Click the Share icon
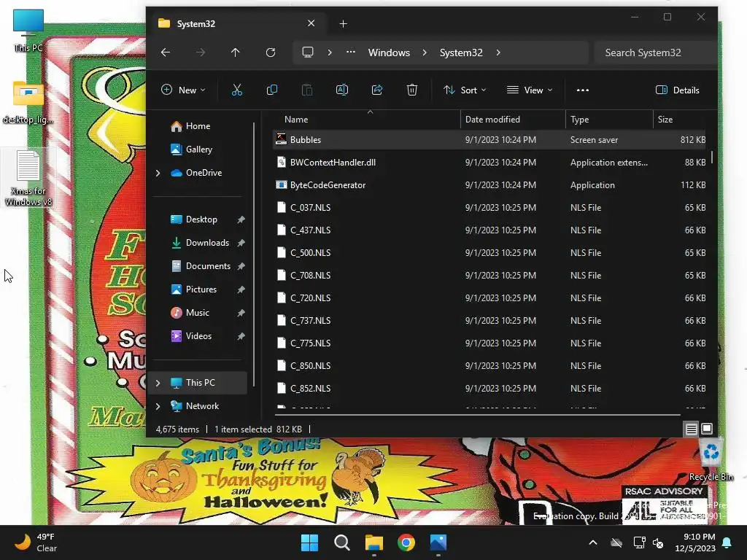The width and height of the screenshot is (747, 560). (x=377, y=90)
